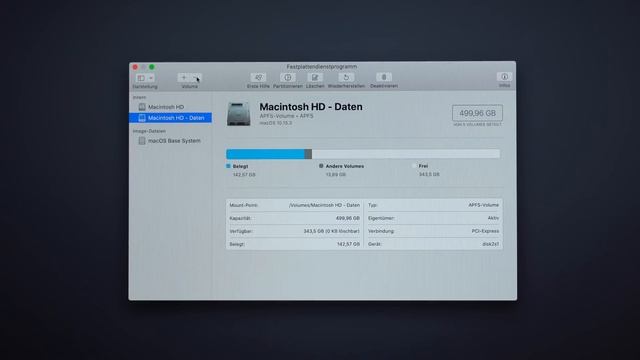Open the Darstellung sidebar view button
The image size is (640, 360).
pos(141,78)
